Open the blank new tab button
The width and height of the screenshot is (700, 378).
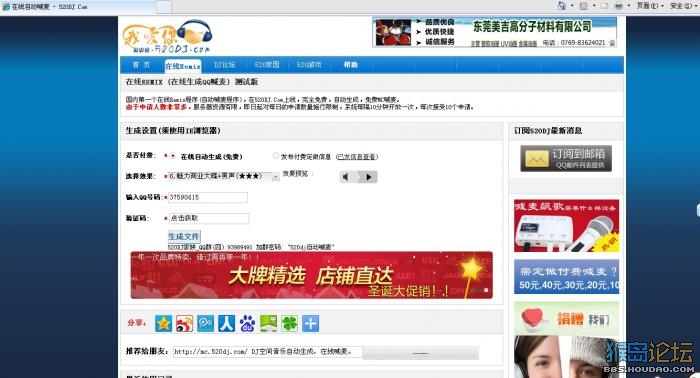[163, 7]
